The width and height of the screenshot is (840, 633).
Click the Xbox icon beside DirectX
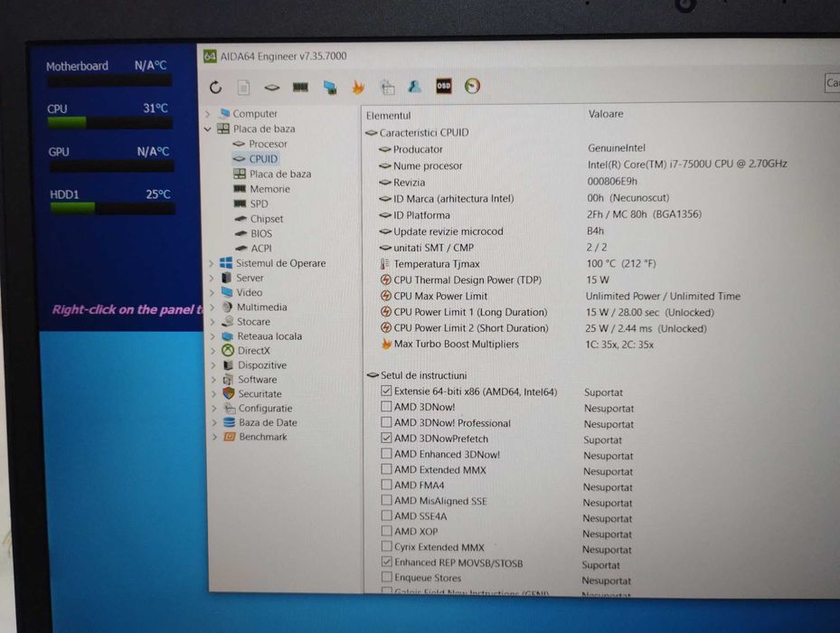(228, 351)
